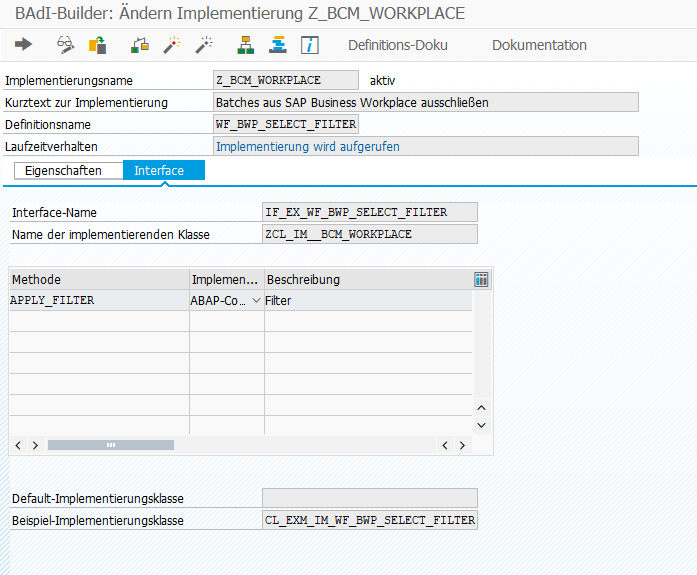Click the Definitions-Doku button

398,45
